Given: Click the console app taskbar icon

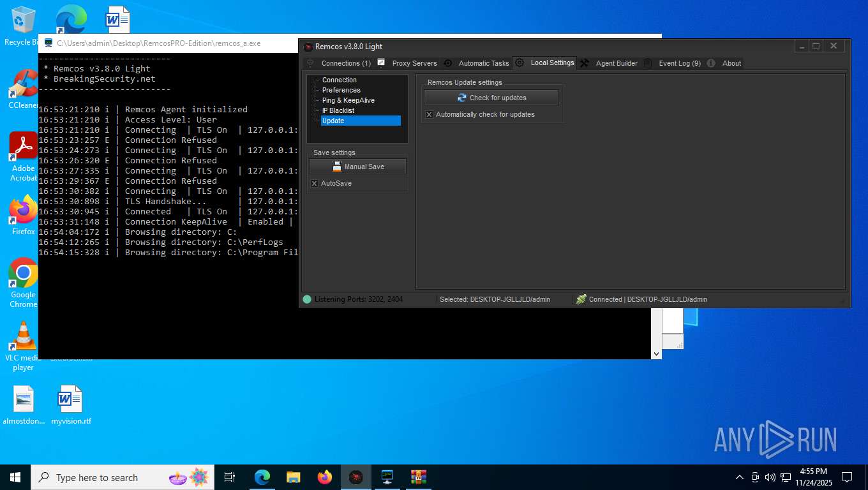Looking at the screenshot, I should click(x=387, y=477).
